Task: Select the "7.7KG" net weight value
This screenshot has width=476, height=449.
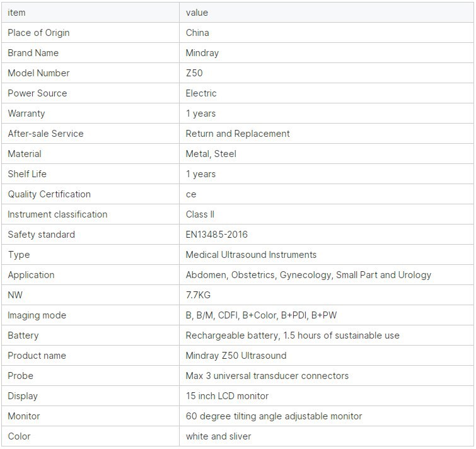Action: click(x=198, y=295)
